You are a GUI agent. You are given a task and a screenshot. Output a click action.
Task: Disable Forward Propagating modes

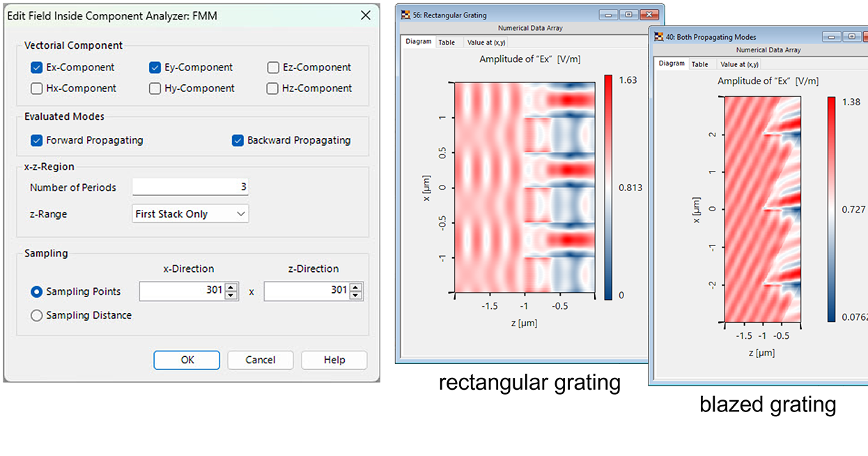tap(36, 140)
